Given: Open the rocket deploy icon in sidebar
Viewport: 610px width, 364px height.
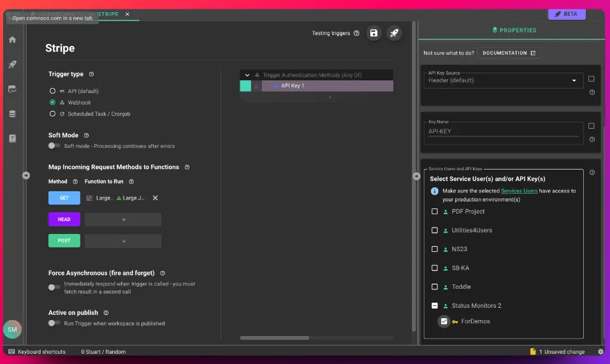Looking at the screenshot, I should [12, 64].
